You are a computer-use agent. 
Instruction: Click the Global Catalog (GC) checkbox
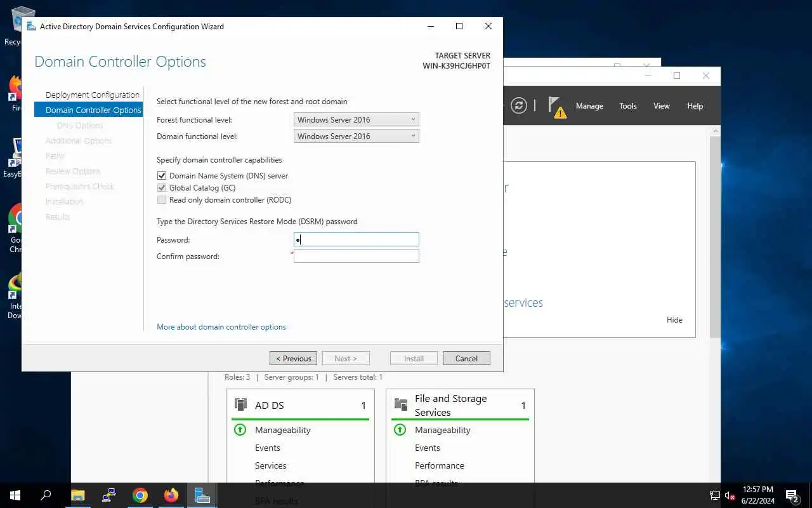(x=162, y=188)
